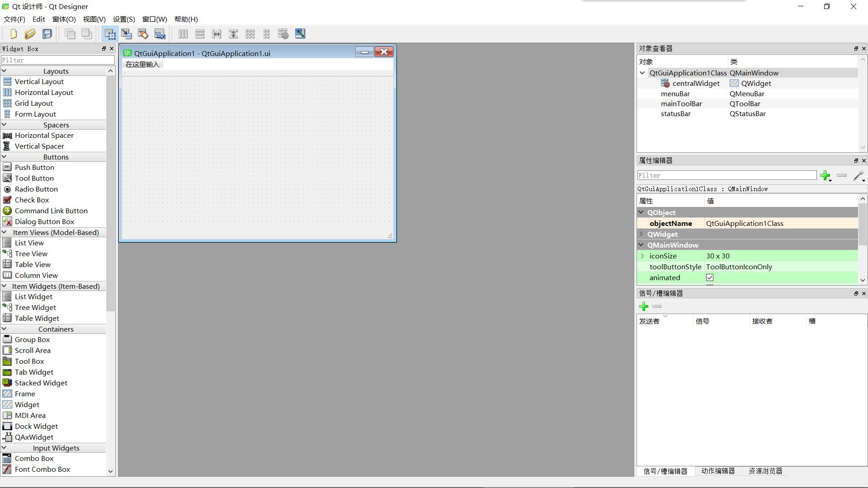Viewport: 868px width, 488px height.
Task: Click the Open Form folder icon
Action: click(30, 34)
